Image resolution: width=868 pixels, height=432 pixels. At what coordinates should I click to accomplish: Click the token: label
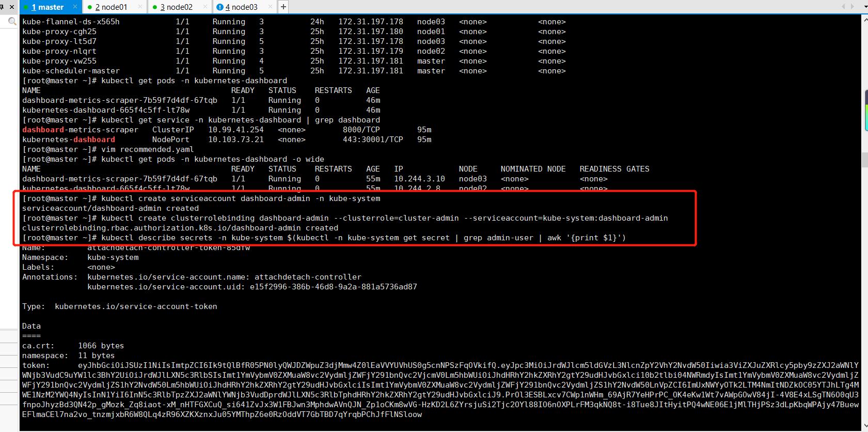click(x=36, y=365)
